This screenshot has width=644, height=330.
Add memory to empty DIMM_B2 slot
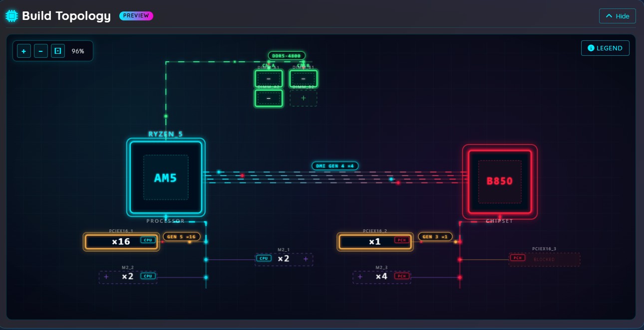(304, 98)
